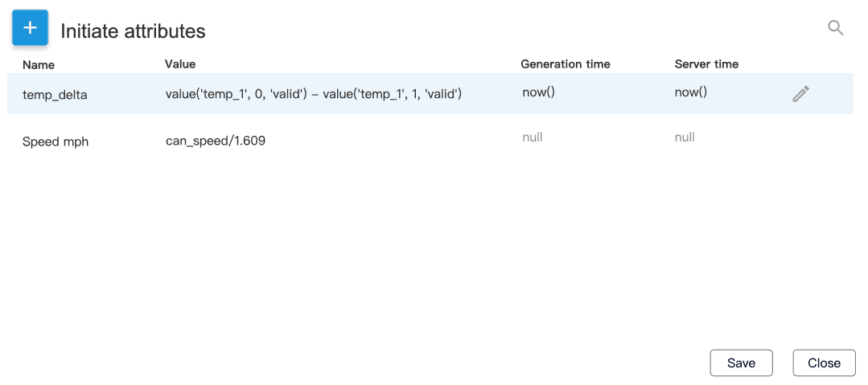Screen dimensions: 868x385
Task: Click the Server time column header
Action: pos(706,63)
